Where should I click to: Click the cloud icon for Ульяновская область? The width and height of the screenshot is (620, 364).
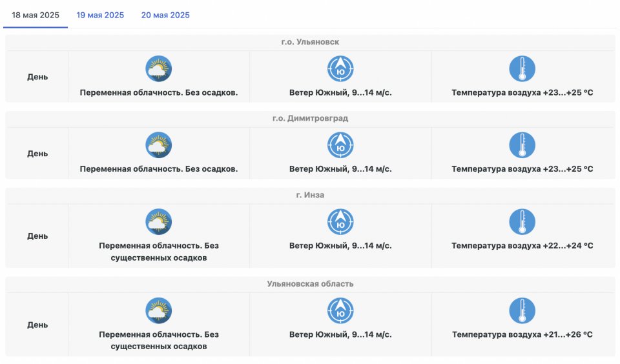click(159, 311)
